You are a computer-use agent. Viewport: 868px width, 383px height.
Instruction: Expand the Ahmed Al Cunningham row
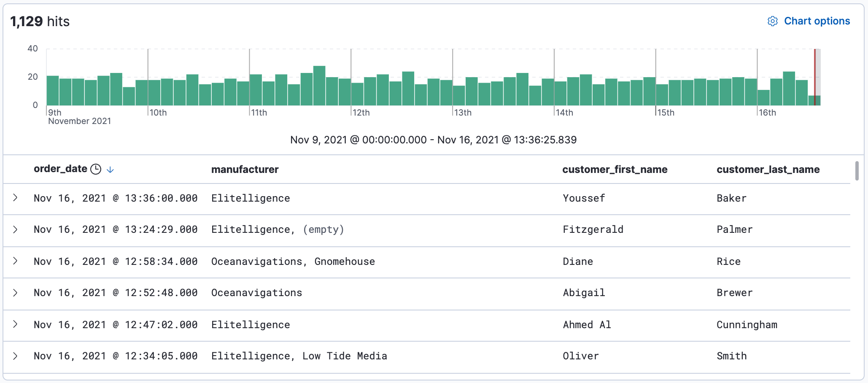16,324
